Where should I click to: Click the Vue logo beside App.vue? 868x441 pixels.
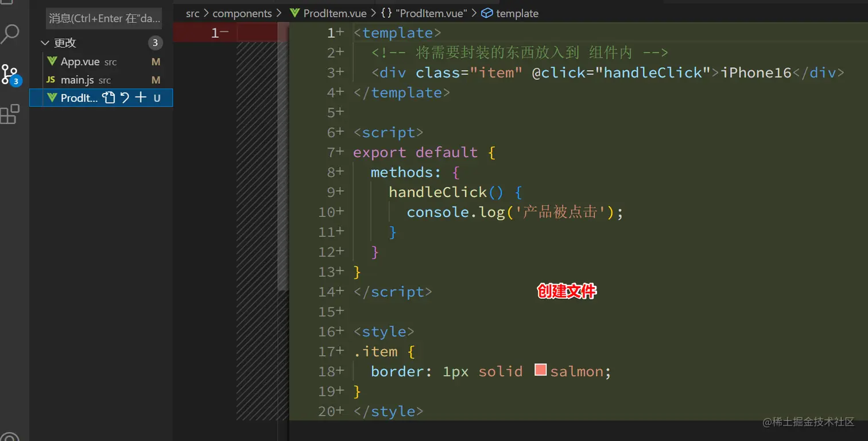tap(52, 61)
